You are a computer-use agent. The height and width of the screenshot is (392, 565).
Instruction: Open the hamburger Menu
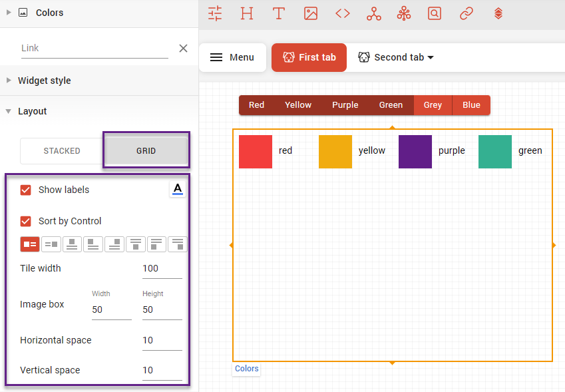[232, 57]
